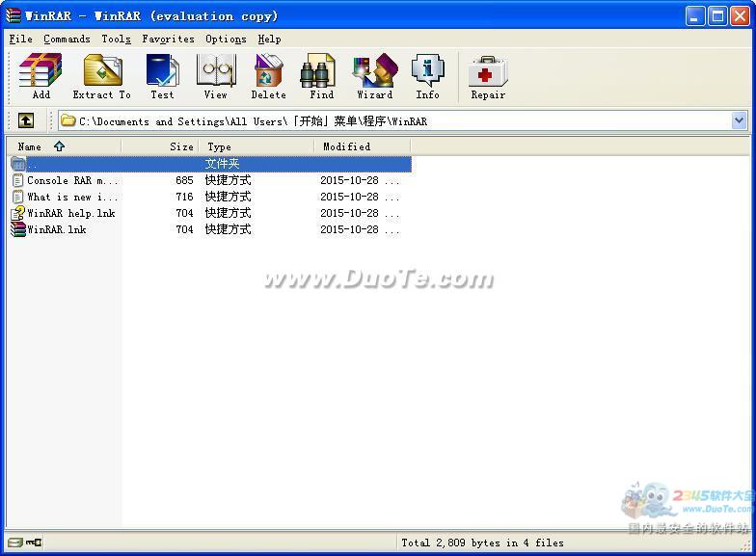The image size is (756, 556).
Task: Open the File menu
Action: (x=20, y=39)
